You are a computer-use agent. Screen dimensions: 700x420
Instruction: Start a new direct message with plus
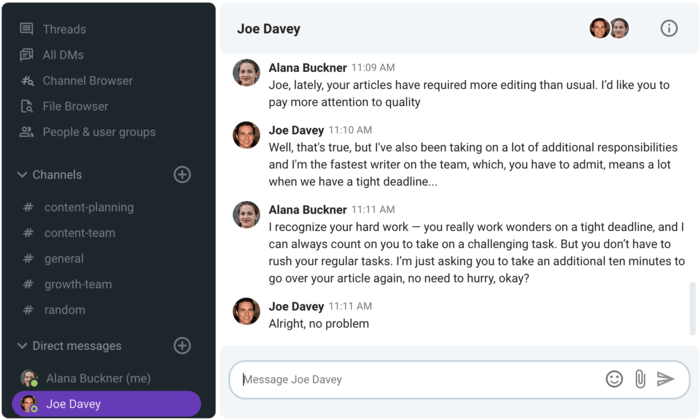tap(182, 345)
